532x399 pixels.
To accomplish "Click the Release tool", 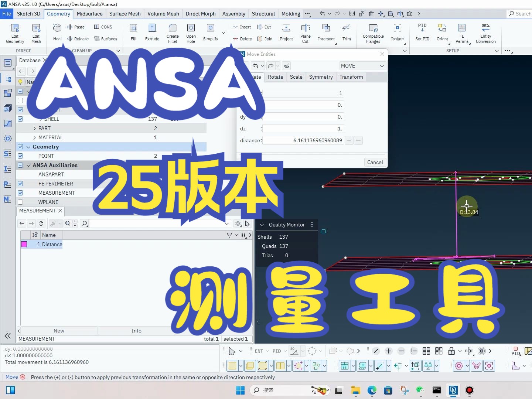I will pos(78,39).
